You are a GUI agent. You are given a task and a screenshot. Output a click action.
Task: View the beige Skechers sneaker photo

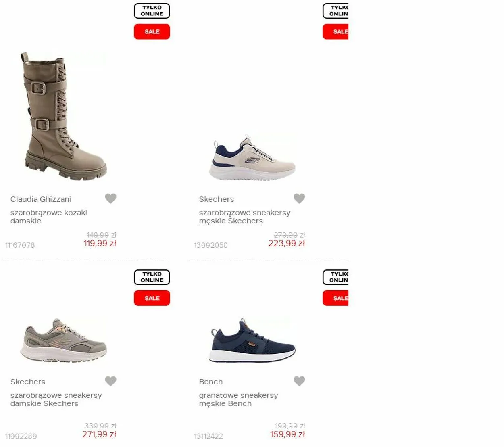[252, 158]
